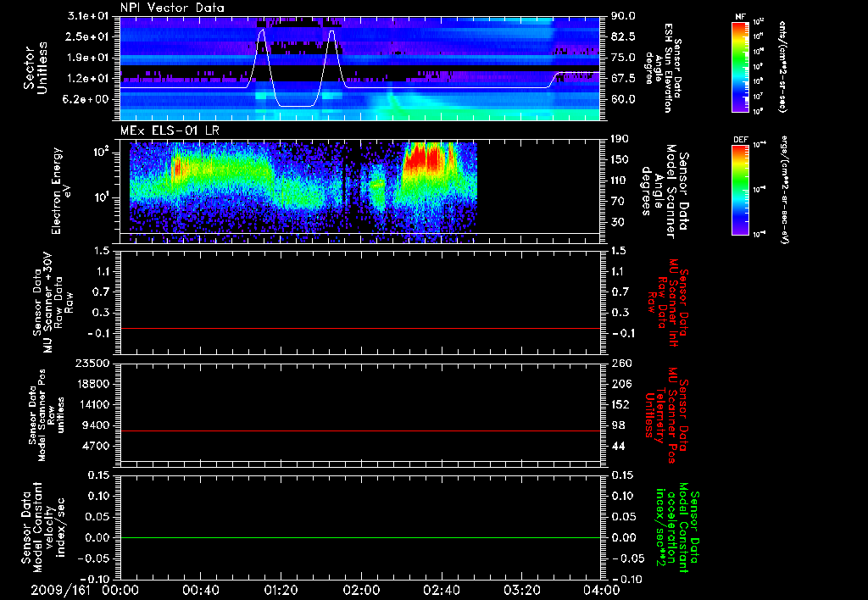The width and height of the screenshot is (868, 600).
Task: Click the 'Model Scanner Angle degrees' axis label
Action: coord(665,192)
